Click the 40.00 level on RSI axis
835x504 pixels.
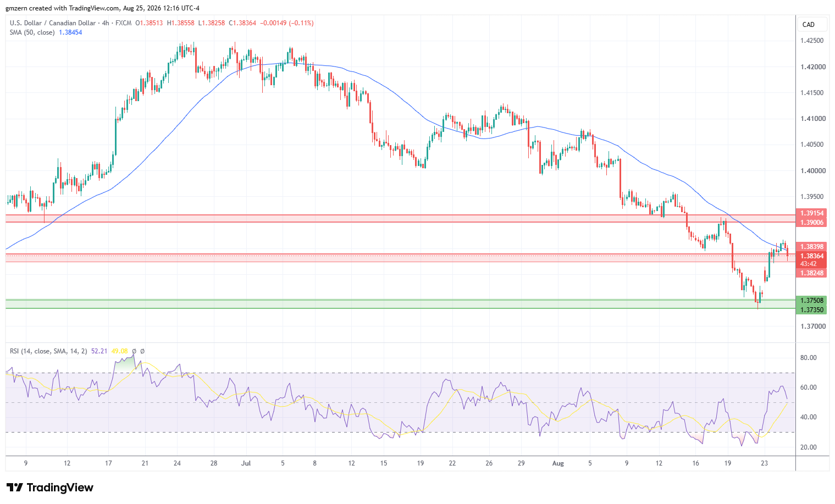tap(808, 417)
